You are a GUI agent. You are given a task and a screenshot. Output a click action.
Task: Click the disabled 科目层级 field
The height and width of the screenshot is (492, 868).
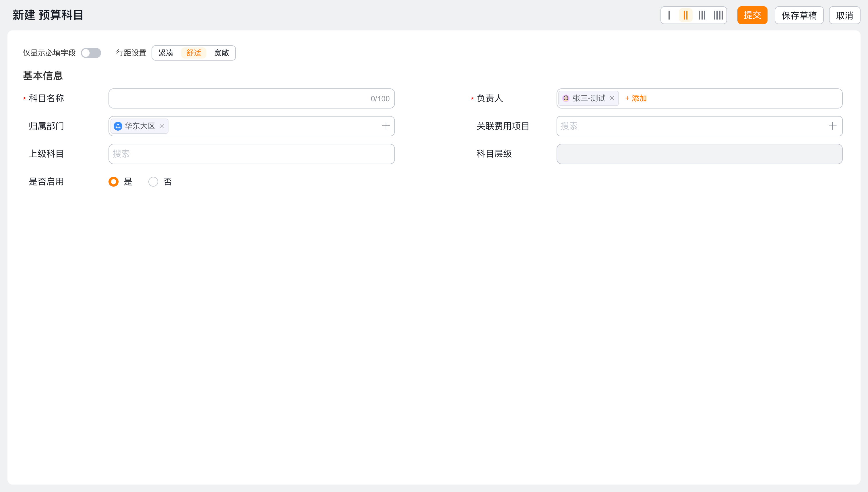(x=700, y=154)
